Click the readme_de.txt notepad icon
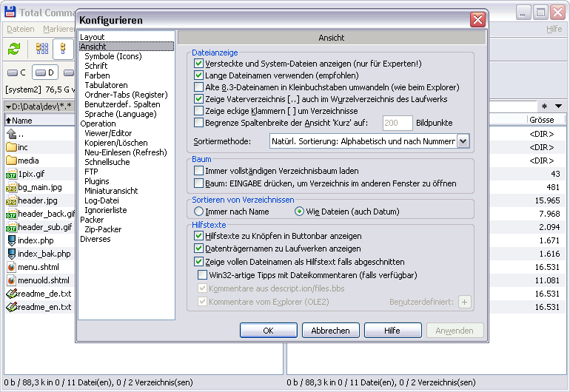The image size is (570, 392). 12,294
